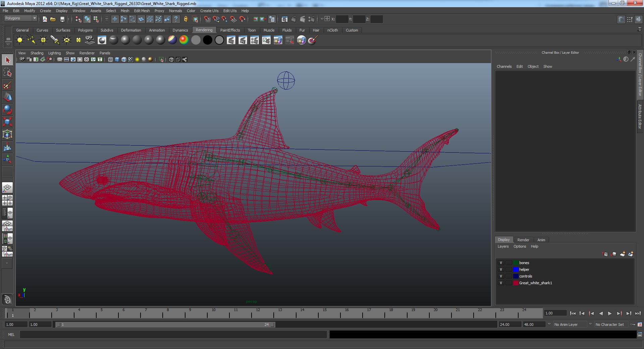The height and width of the screenshot is (349, 644).
Task: Activate the Lasso select tool
Action: coord(7,72)
